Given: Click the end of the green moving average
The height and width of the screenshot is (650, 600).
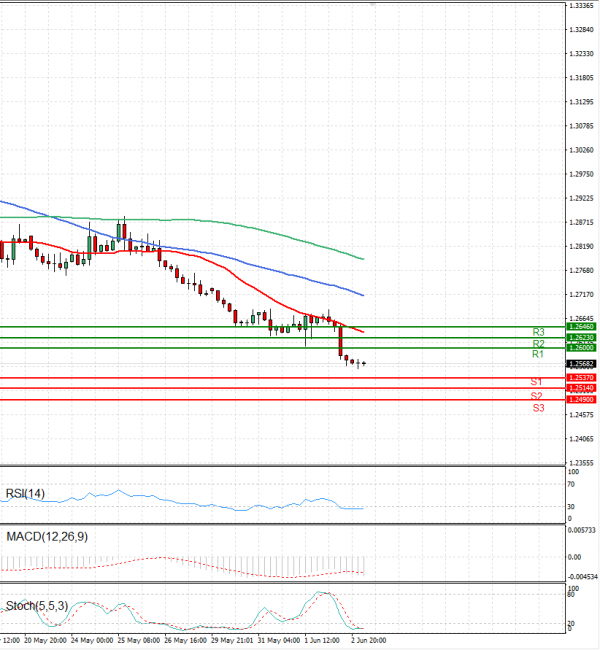Looking at the screenshot, I should tap(363, 259).
